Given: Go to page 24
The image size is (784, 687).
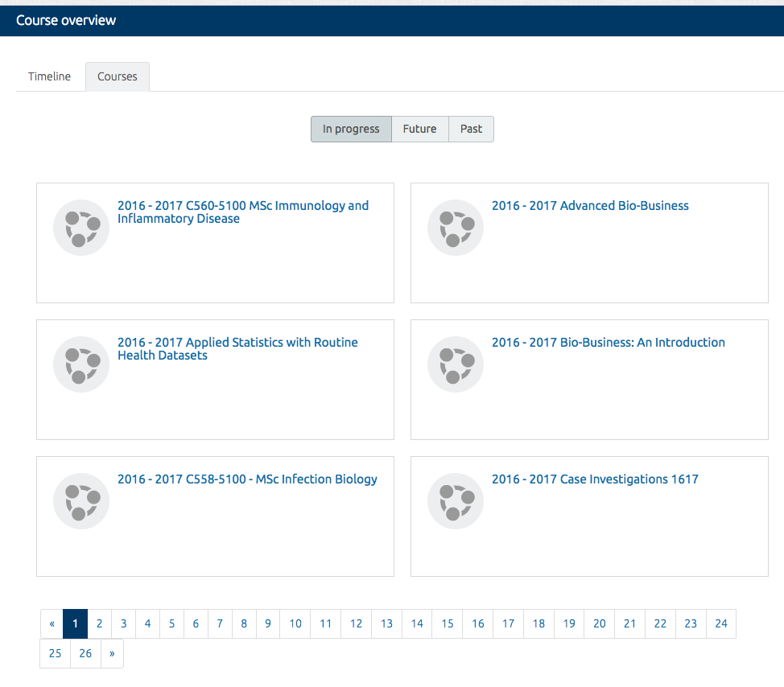Looking at the screenshot, I should tap(721, 623).
